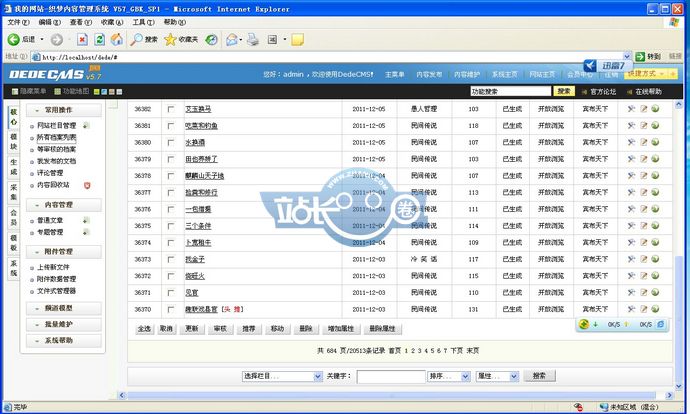Open the 功能地图 function map icon
690x414 pixels.
click(58, 92)
